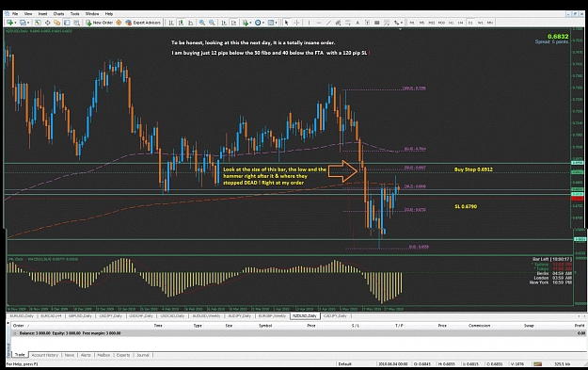Click the Periods clock icon
The height and width of the screenshot is (370, 588).
(258, 23)
